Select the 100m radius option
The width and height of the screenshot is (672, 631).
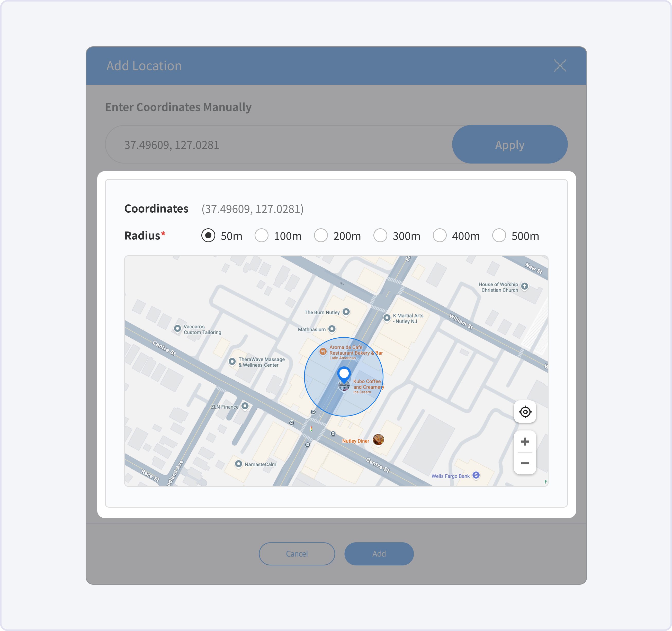tap(262, 235)
